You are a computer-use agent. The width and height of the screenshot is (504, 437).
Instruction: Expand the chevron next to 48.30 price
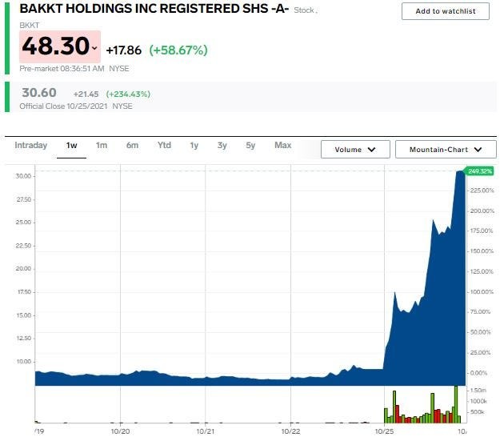(x=94, y=49)
